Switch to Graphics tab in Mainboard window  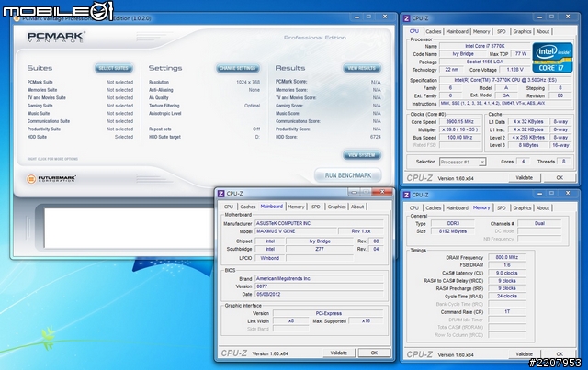coord(336,207)
